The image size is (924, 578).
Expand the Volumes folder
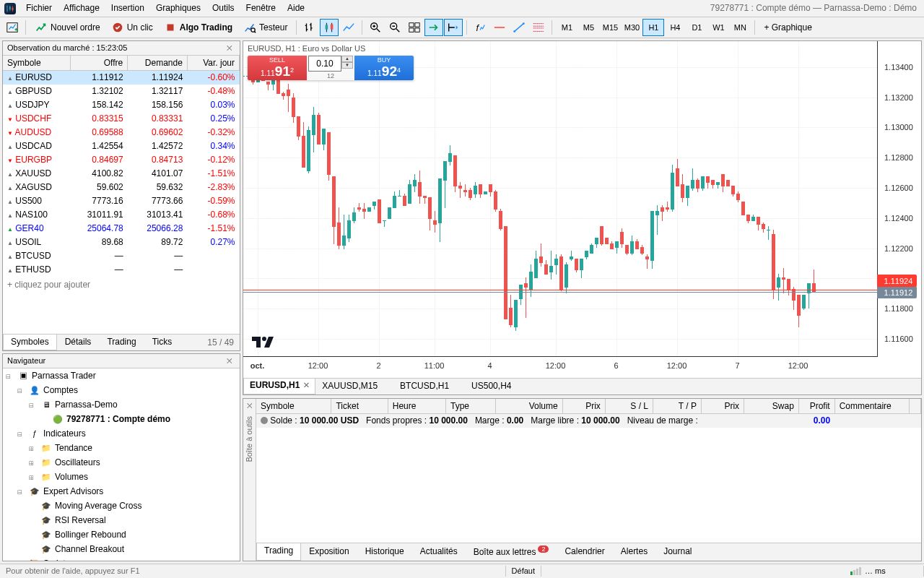[x=31, y=478]
